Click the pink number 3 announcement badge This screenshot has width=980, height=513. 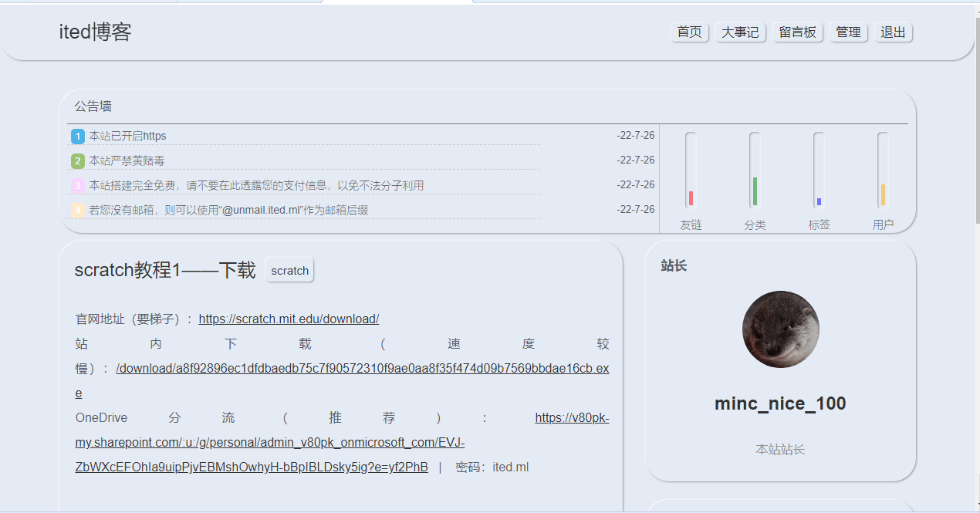pos(77,186)
